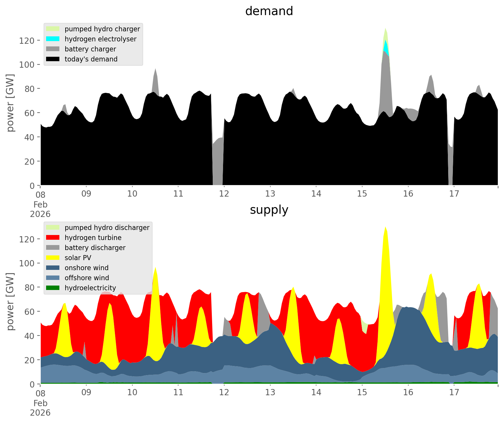The height and width of the screenshot is (423, 504).
Task: Click the "demand" chart title
Action: tap(269, 11)
